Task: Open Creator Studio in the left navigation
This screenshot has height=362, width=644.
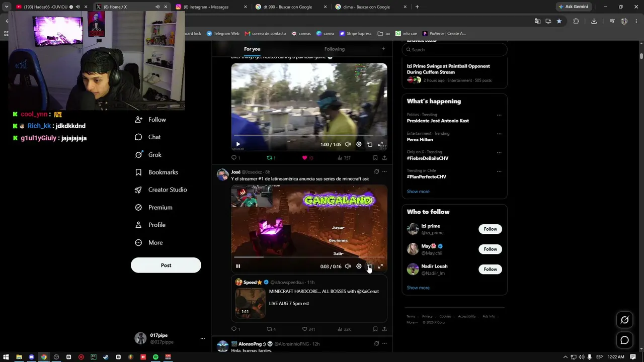Action: tap(161, 190)
